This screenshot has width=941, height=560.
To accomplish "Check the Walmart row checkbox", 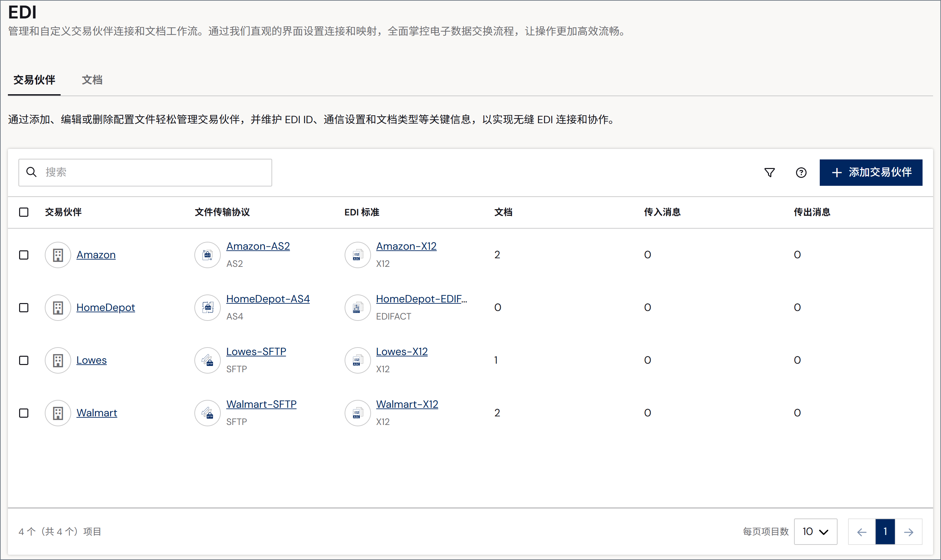I will (24, 413).
